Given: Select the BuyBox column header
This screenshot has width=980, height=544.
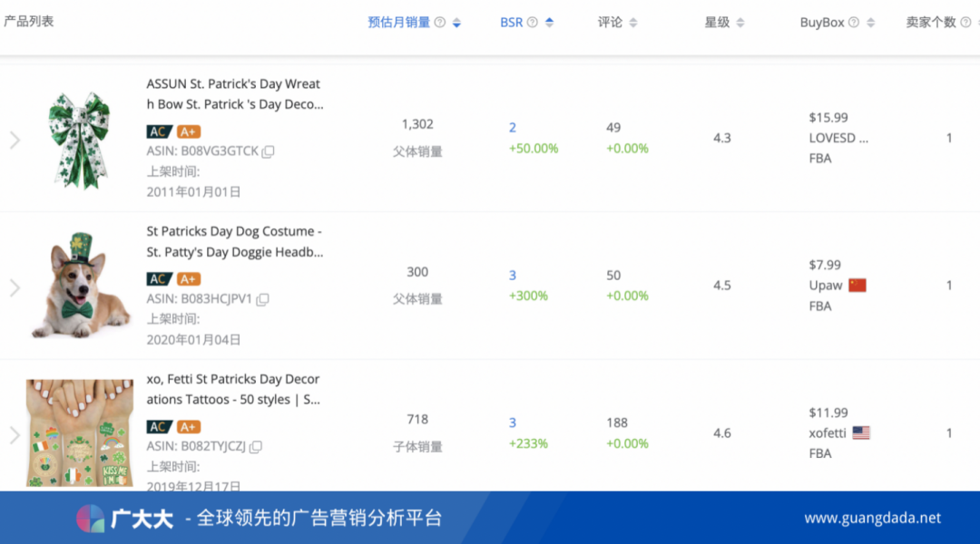Looking at the screenshot, I should click(822, 23).
